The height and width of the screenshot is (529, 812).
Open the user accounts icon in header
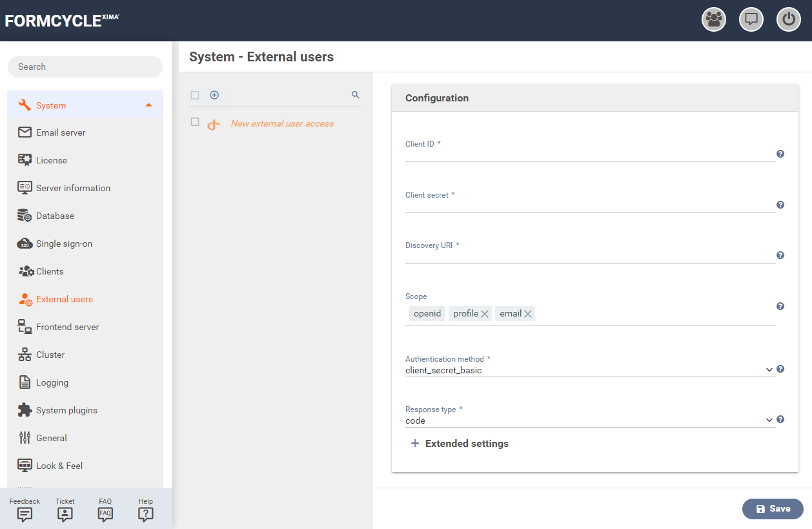point(714,19)
